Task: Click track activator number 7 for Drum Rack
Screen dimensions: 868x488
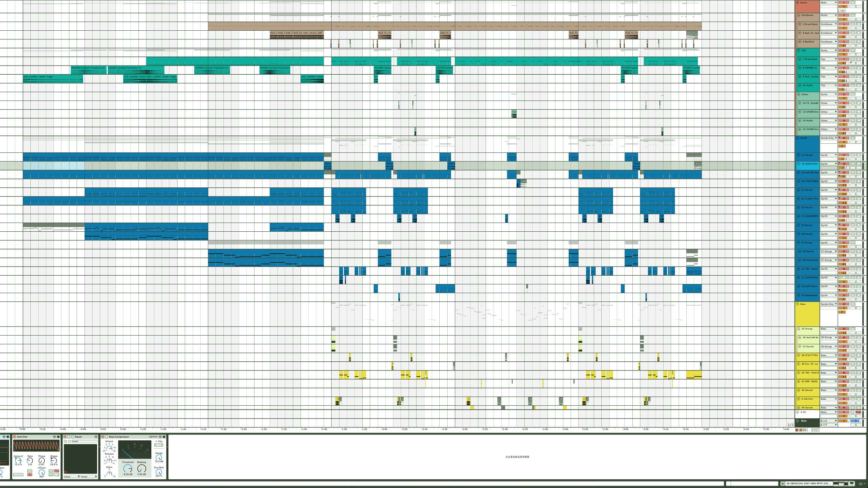Action: pyautogui.click(x=844, y=59)
